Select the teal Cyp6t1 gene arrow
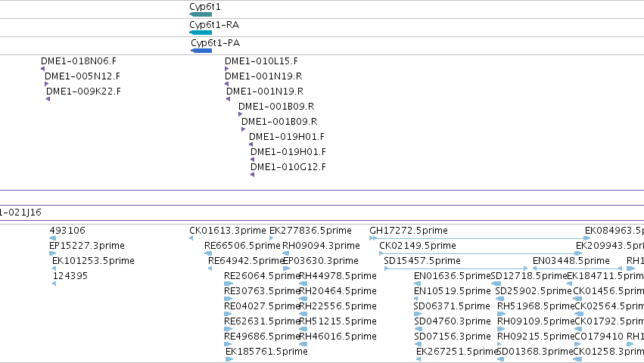The height and width of the screenshot is (363, 644). click(201, 14)
